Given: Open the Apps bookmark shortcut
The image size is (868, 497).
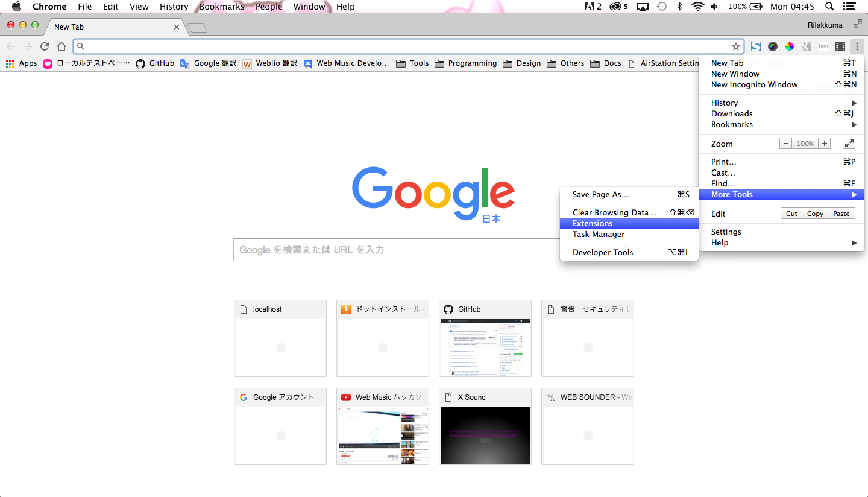Looking at the screenshot, I should pos(21,63).
